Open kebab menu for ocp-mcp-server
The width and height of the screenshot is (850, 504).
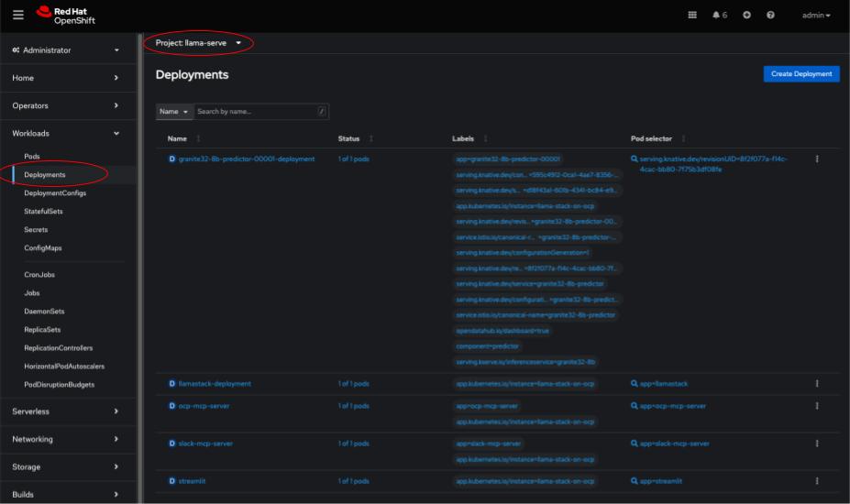click(x=817, y=406)
